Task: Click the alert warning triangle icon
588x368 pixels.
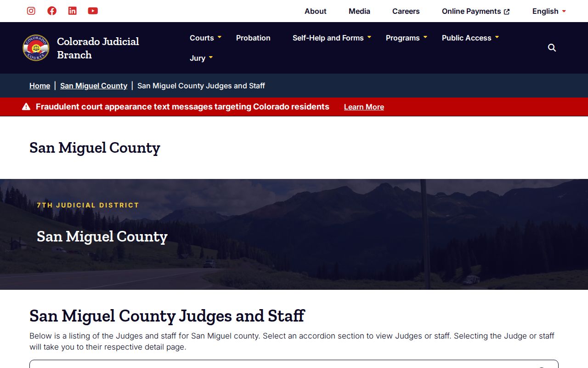Action: pos(26,107)
